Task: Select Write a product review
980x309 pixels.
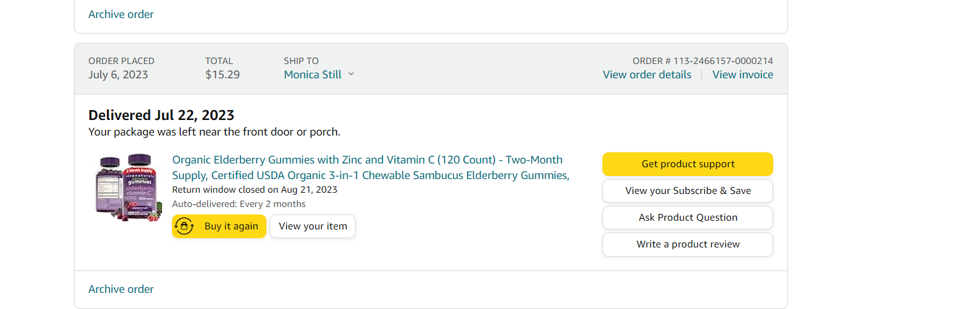Action: pyautogui.click(x=687, y=244)
